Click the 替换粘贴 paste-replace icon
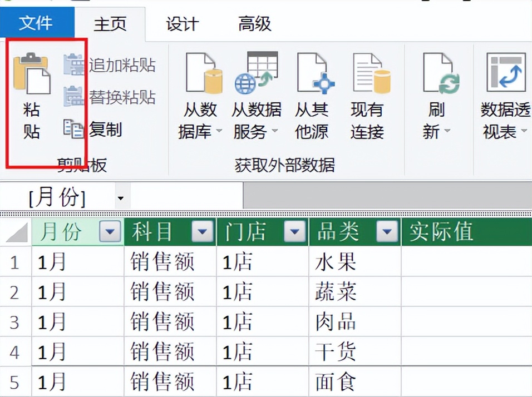 click(x=73, y=96)
